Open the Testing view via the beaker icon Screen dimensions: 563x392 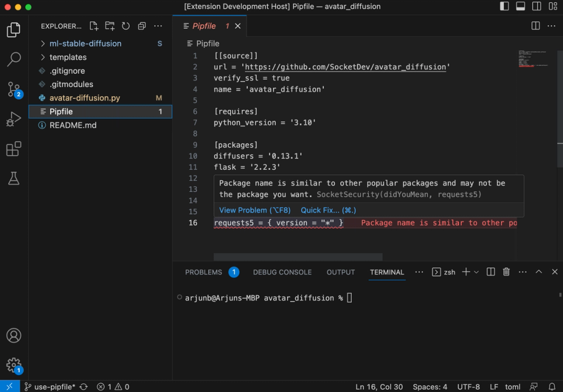[x=14, y=179]
